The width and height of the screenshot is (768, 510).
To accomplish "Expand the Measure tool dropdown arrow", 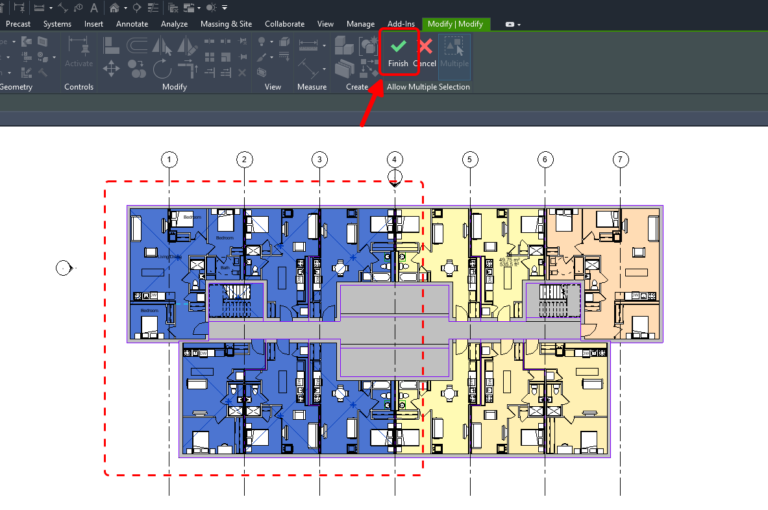I will [325, 46].
